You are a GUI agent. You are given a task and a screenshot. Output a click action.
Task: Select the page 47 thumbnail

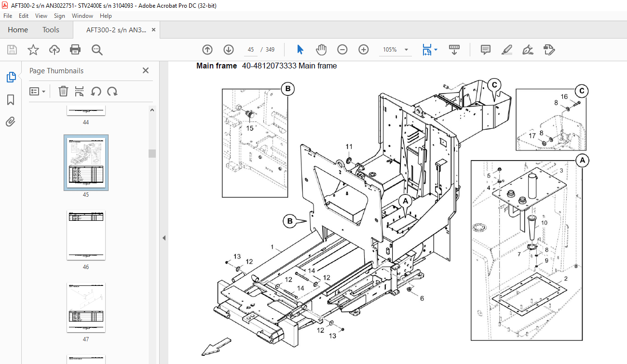tap(86, 307)
